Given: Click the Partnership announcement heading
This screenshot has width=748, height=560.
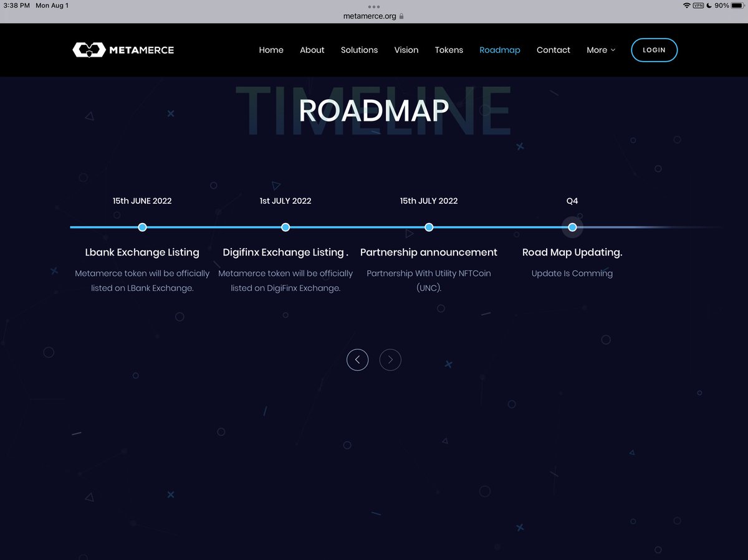Looking at the screenshot, I should 429,252.
